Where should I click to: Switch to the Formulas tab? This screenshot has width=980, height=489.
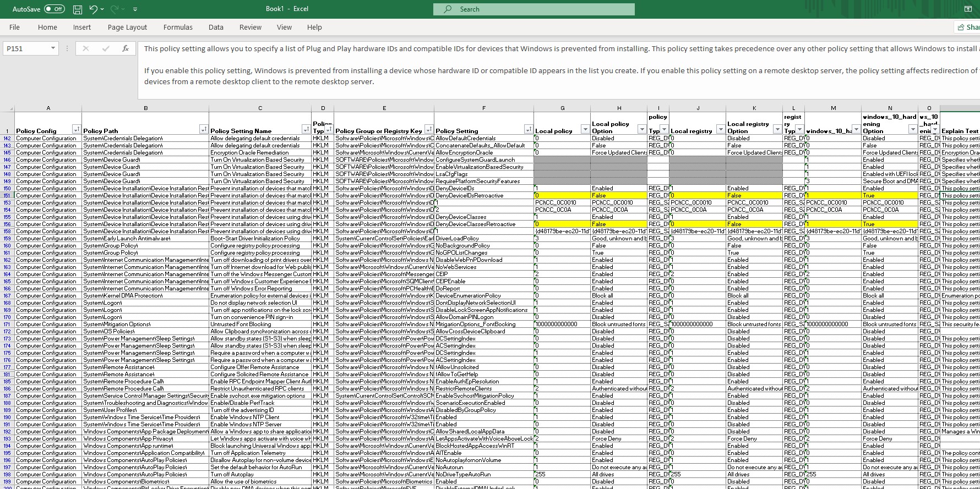pos(178,27)
